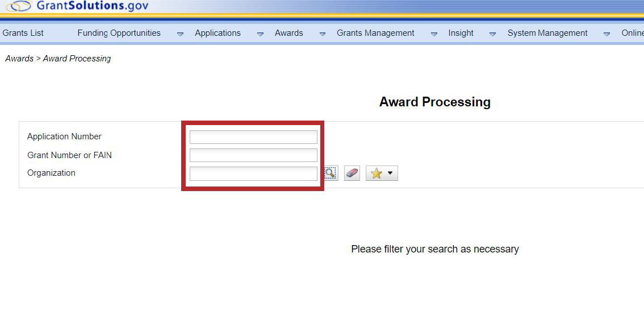Open the Awards menu in navigation bar

[x=288, y=33]
